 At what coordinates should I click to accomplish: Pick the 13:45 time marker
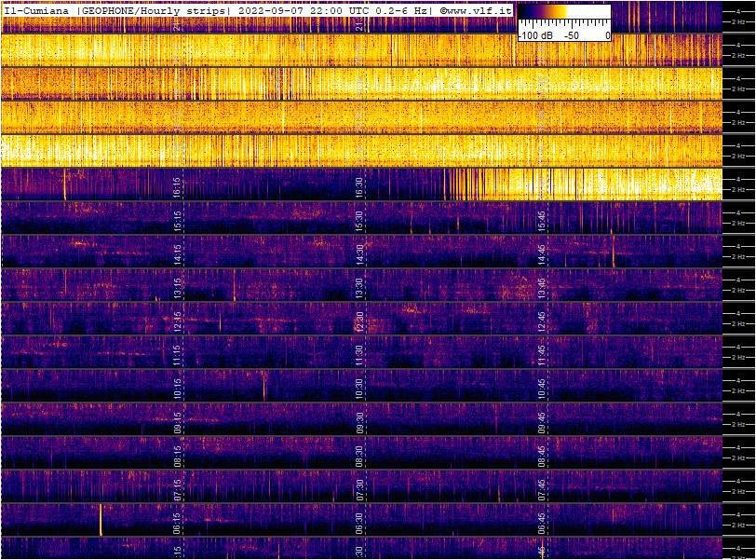(542, 288)
